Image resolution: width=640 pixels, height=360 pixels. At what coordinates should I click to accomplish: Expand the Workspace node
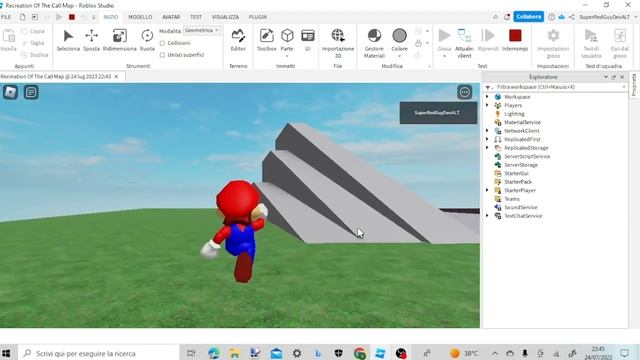tap(487, 97)
